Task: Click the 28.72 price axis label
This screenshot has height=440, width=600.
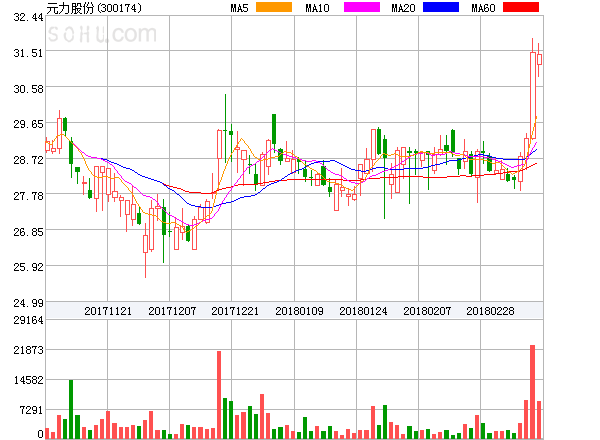Action: click(28, 160)
